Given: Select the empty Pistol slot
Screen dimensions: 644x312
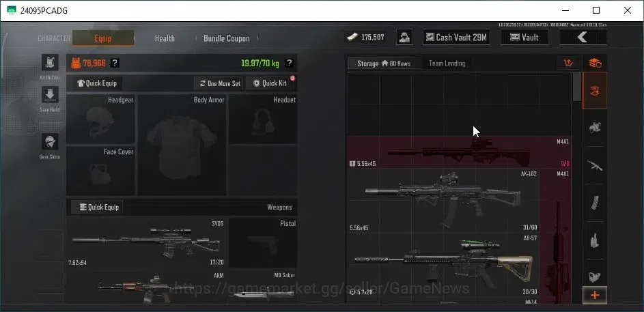Looking at the screenshot, I should tap(263, 243).
